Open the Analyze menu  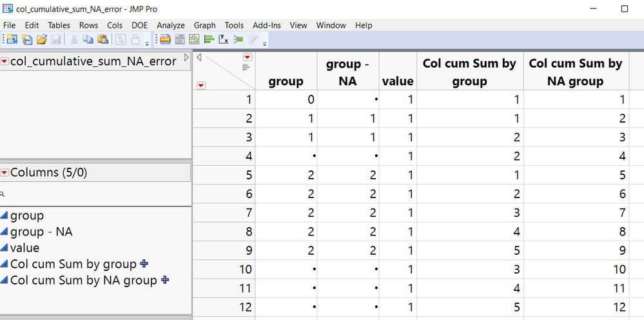click(x=170, y=25)
